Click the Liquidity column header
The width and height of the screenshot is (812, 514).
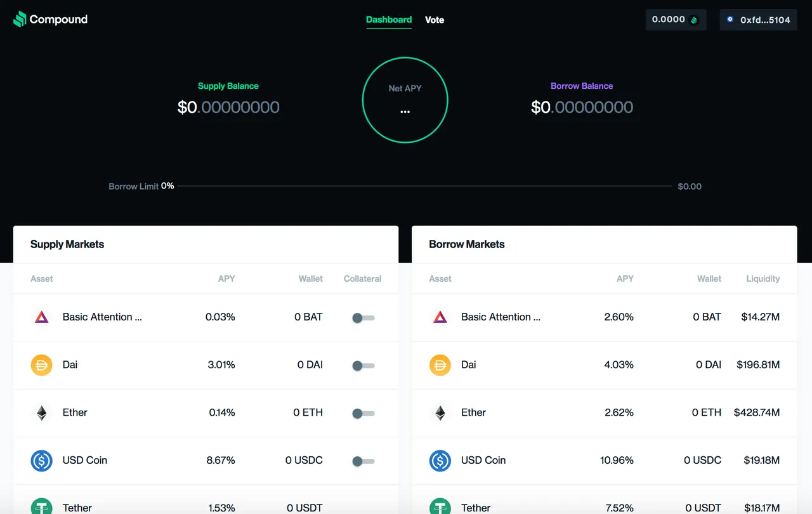pos(763,279)
